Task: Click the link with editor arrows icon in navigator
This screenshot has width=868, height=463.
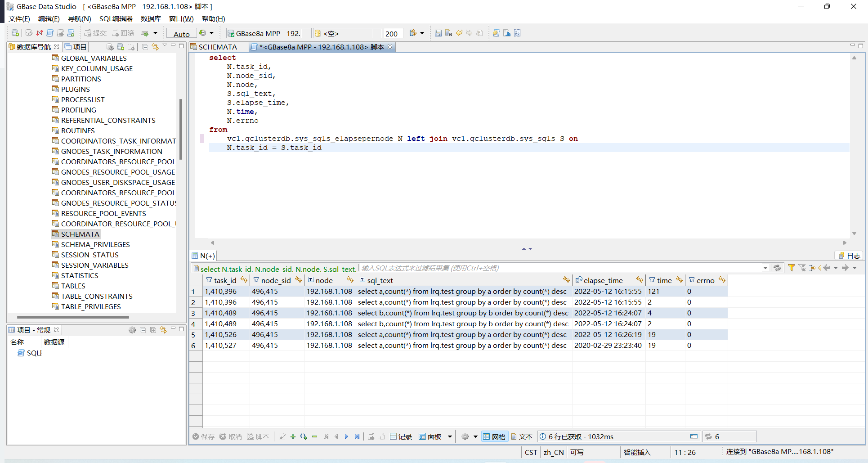Action: tap(155, 47)
